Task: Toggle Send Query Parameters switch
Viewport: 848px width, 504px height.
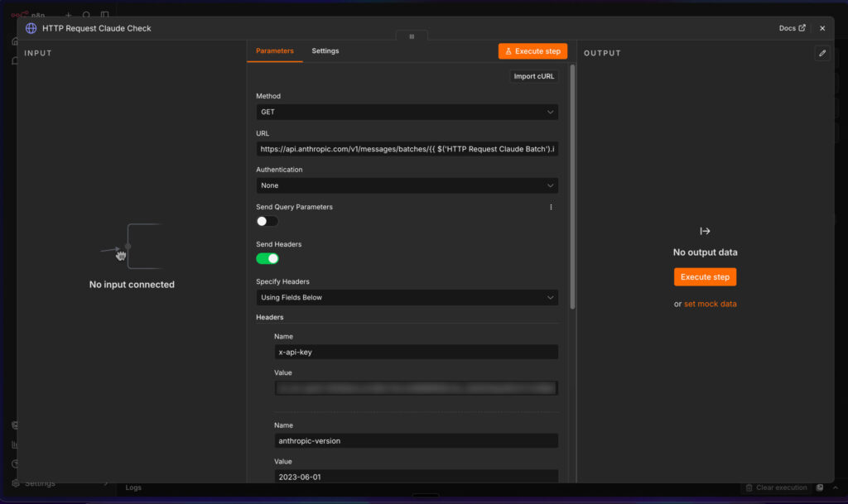Action: (267, 221)
